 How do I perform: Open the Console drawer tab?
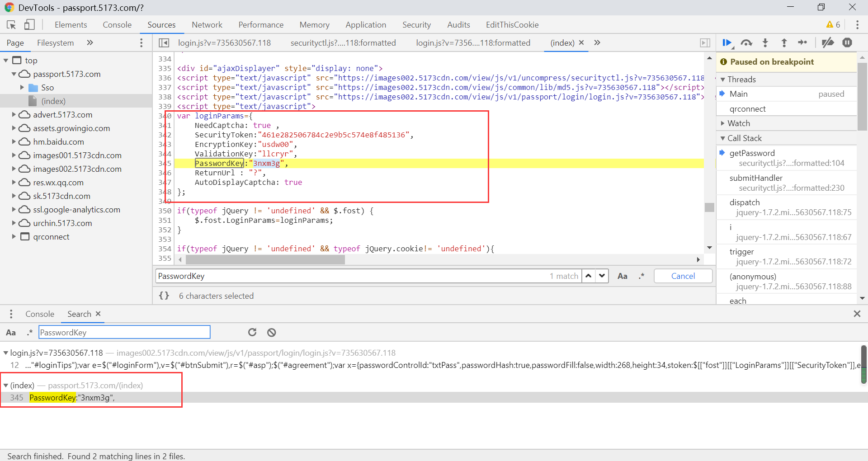pos(40,314)
